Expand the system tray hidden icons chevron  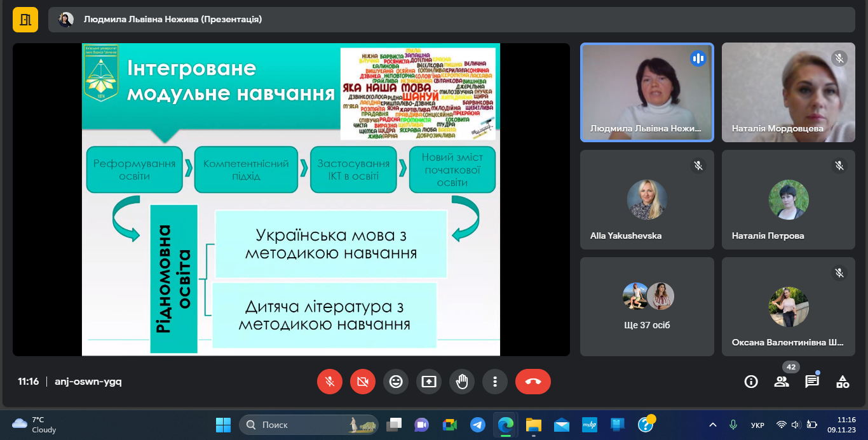[713, 425]
